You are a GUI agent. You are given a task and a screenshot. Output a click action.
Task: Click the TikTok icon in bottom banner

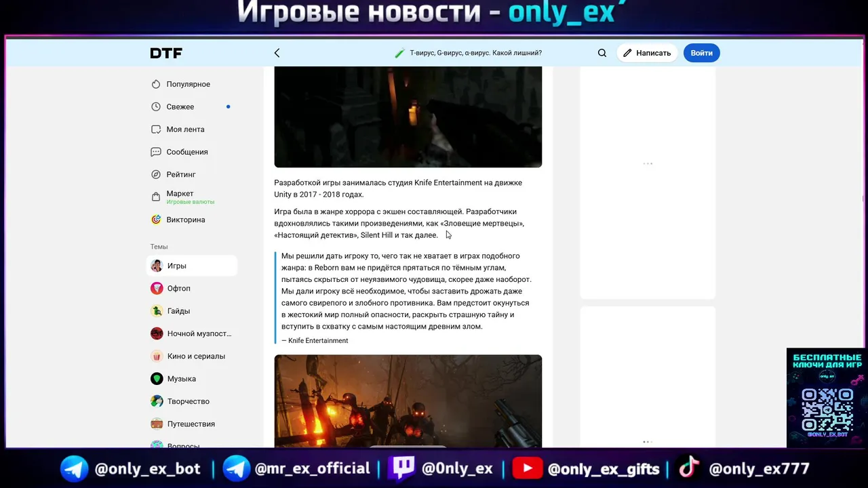pos(689,468)
